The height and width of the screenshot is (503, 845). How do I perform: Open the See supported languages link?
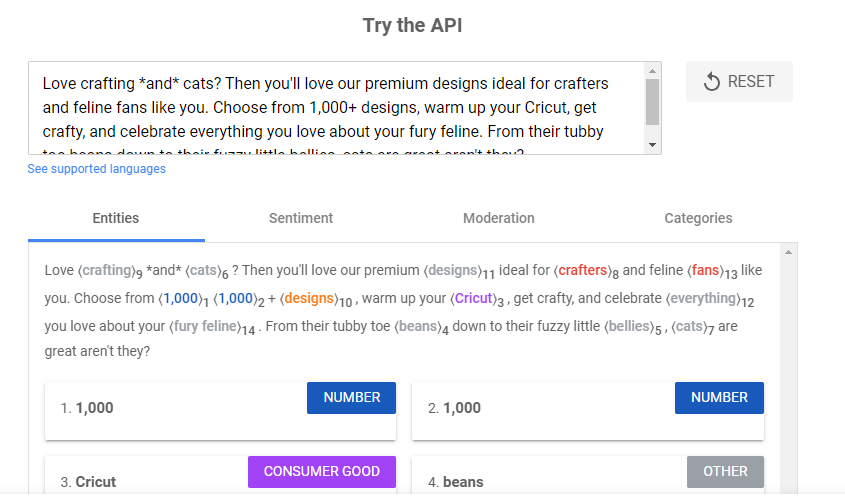tap(97, 169)
